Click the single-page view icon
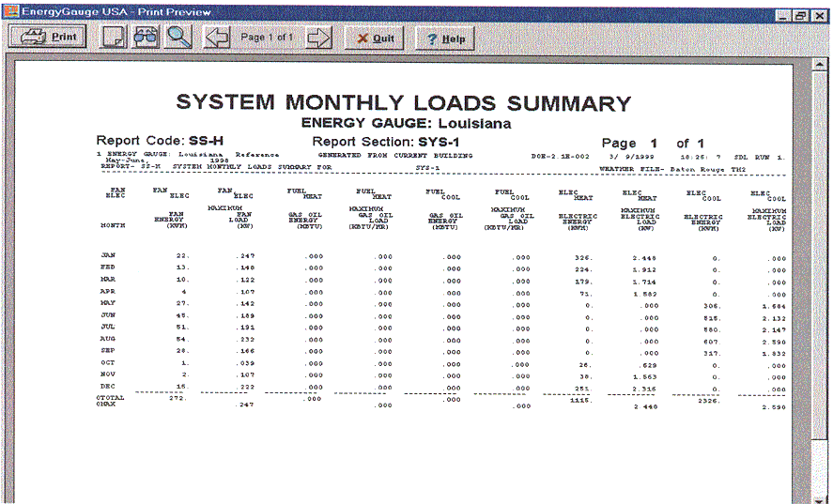Screen dimensions: 833x504 (x=113, y=38)
